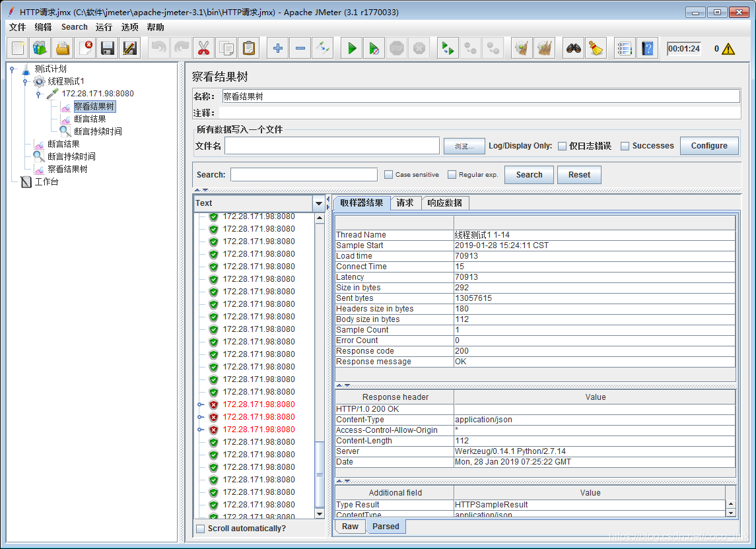The width and height of the screenshot is (756, 549).
Task: Click the yellow warning triangle icon
Action: pos(728,49)
